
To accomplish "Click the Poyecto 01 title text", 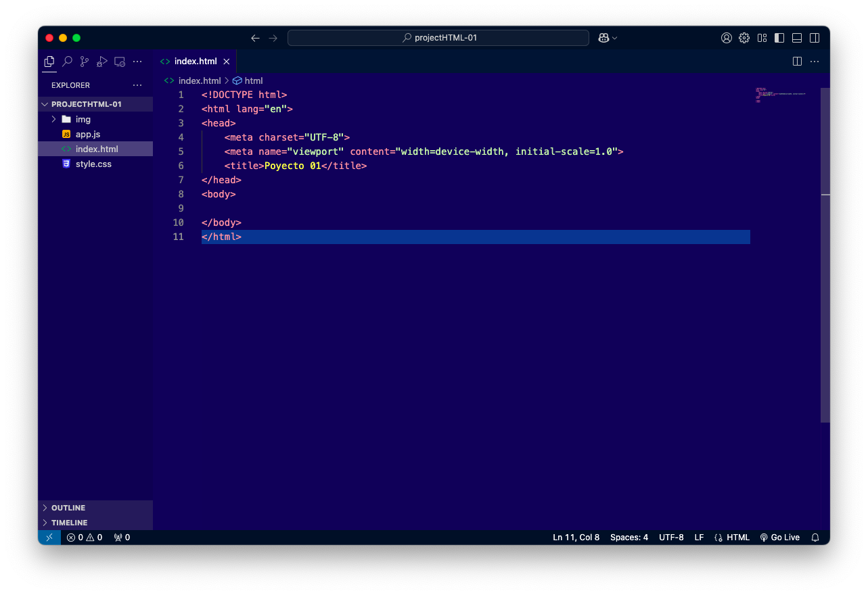I will point(292,166).
